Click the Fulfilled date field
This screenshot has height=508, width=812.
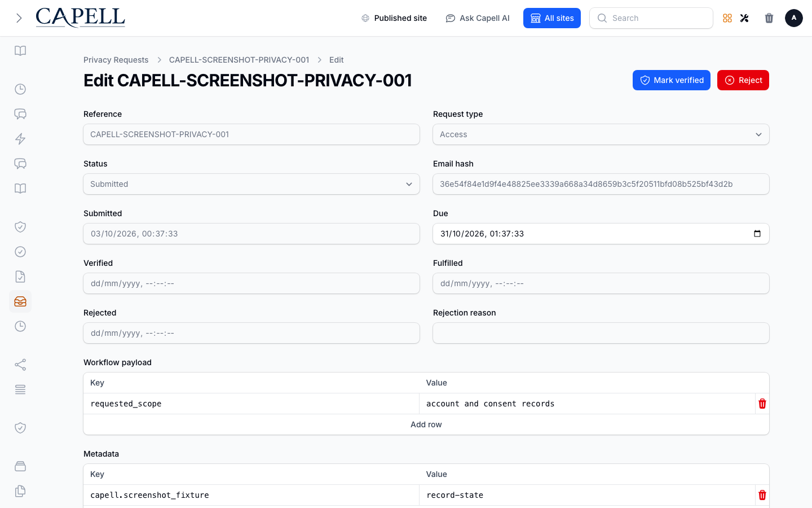tap(601, 283)
